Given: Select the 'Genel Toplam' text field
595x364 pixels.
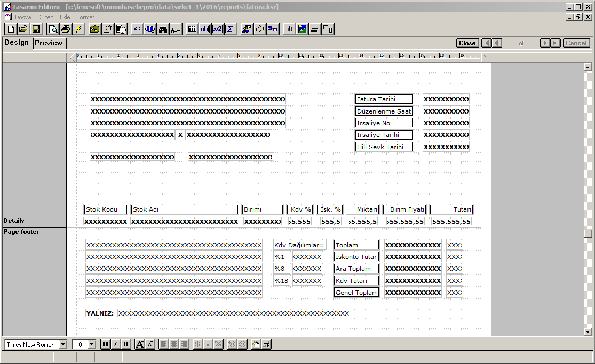Looking at the screenshot, I should click(356, 293).
